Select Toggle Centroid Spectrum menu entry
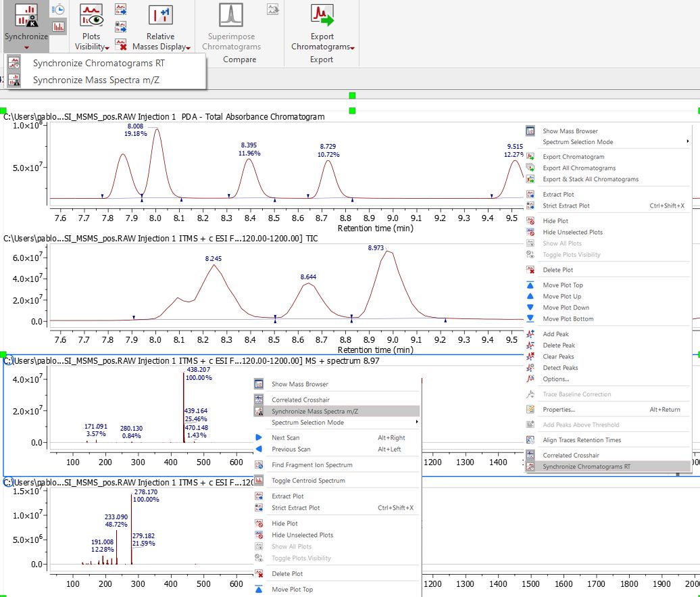Image resolution: width=700 pixels, height=597 pixels. coord(337,480)
